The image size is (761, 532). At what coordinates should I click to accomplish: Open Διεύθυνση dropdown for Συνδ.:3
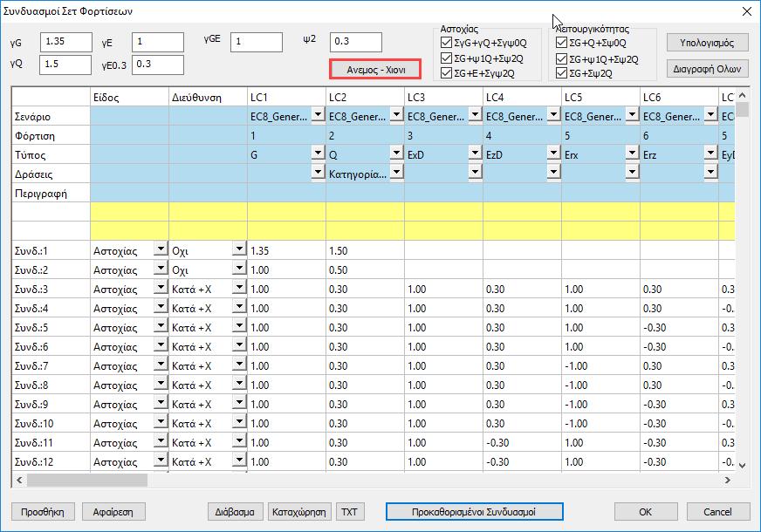click(239, 288)
